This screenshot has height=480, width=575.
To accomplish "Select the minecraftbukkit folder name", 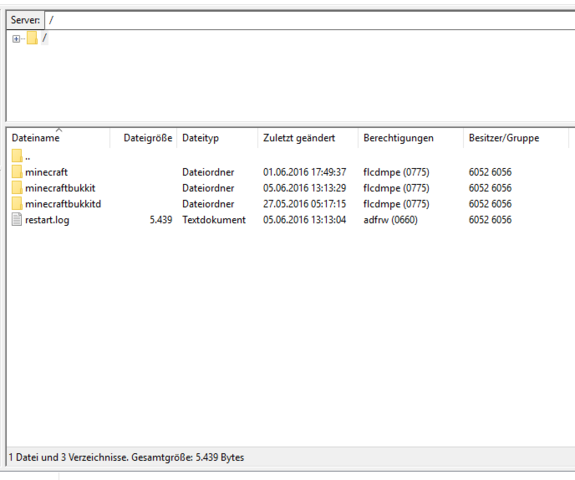I will 60,188.
